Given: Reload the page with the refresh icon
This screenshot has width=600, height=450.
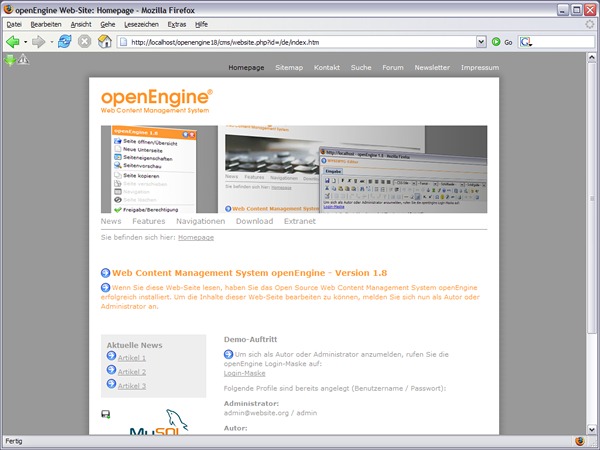Looking at the screenshot, I should click(65, 42).
